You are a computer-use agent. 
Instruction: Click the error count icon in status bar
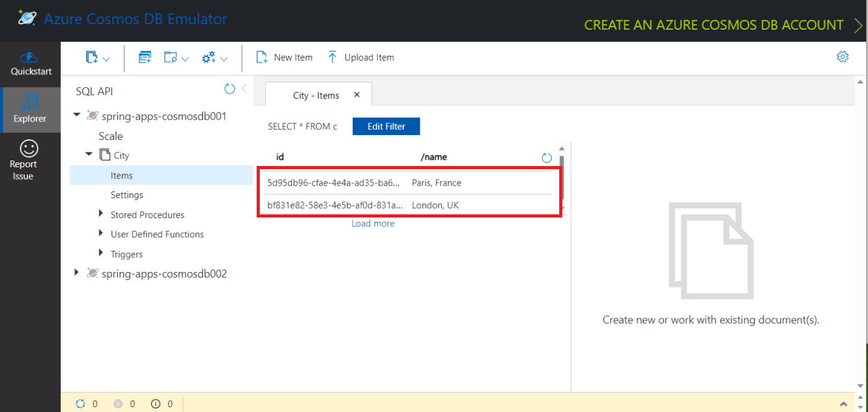point(118,403)
